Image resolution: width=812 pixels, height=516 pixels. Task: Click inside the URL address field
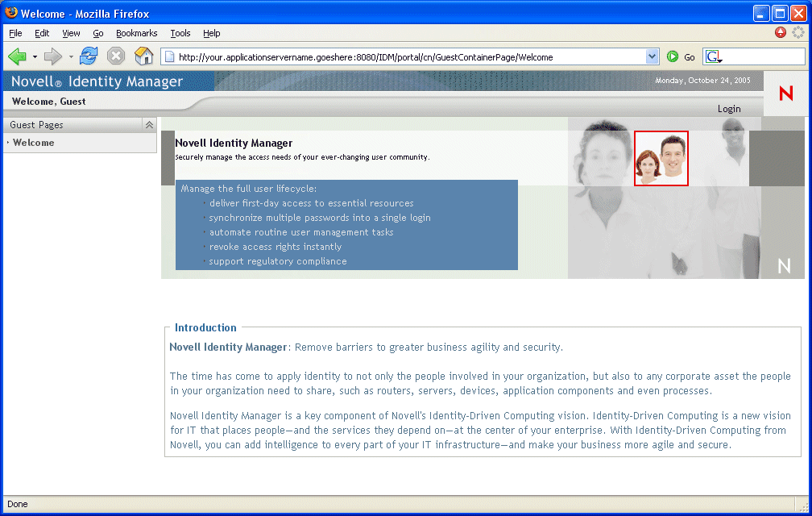[x=403, y=56]
